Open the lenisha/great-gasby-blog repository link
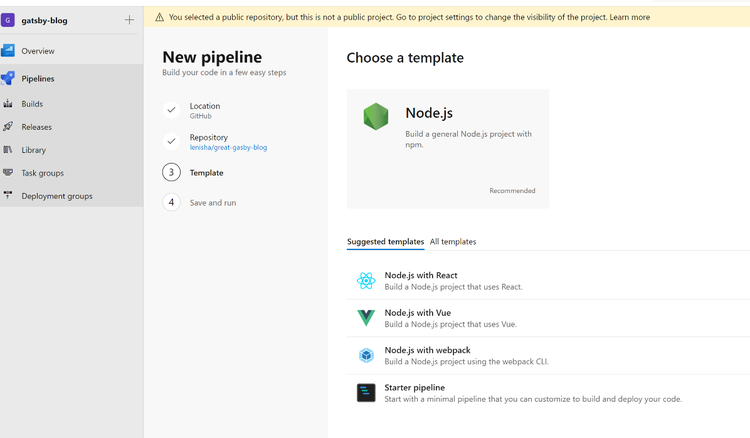This screenshot has width=750, height=438. [228, 147]
